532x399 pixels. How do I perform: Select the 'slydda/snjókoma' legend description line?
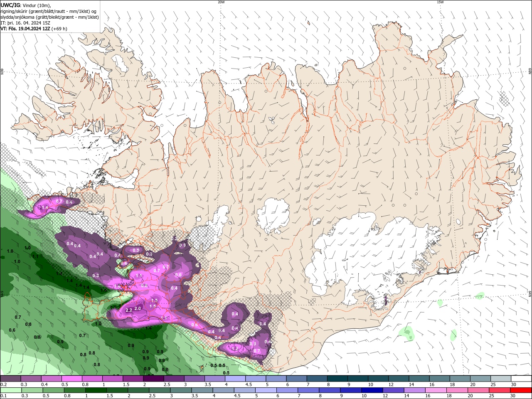click(49, 17)
